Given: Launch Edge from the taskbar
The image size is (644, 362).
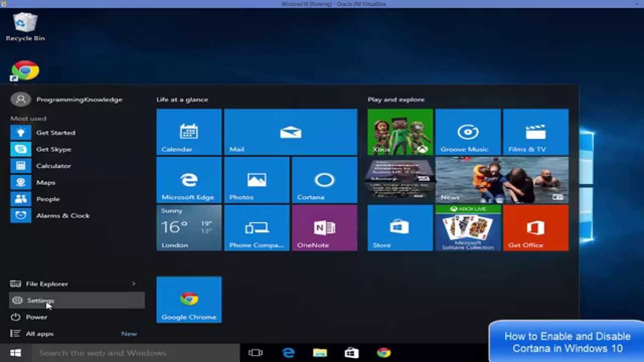Looking at the screenshot, I should tap(288, 353).
